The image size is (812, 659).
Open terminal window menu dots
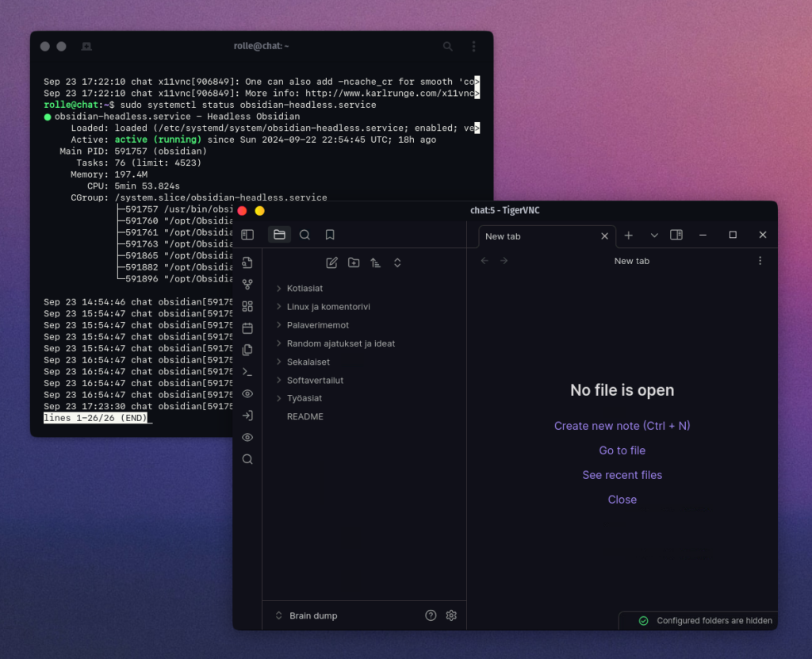coord(473,47)
